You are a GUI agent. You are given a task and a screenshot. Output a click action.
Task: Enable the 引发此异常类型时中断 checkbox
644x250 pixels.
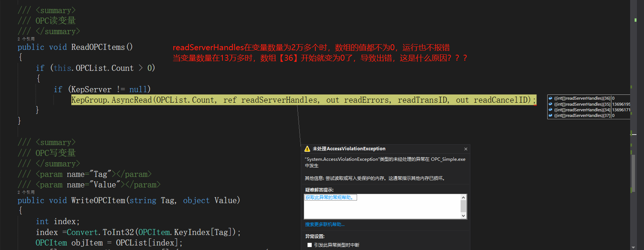tap(309, 245)
